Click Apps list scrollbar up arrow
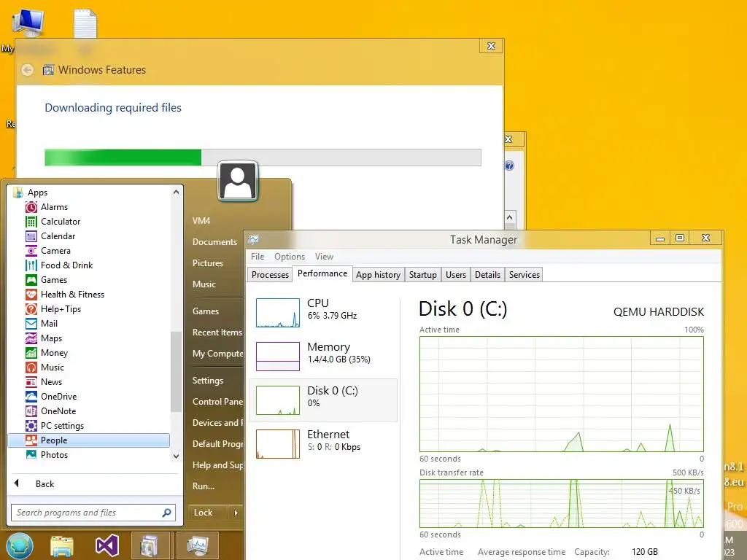Image resolution: width=747 pixels, height=560 pixels. (x=177, y=192)
